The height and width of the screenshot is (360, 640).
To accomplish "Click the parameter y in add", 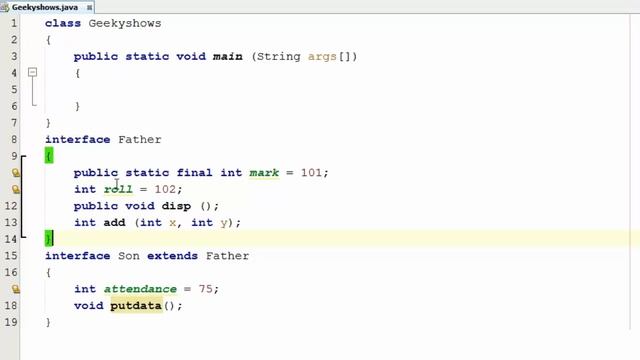I will (x=224, y=223).
